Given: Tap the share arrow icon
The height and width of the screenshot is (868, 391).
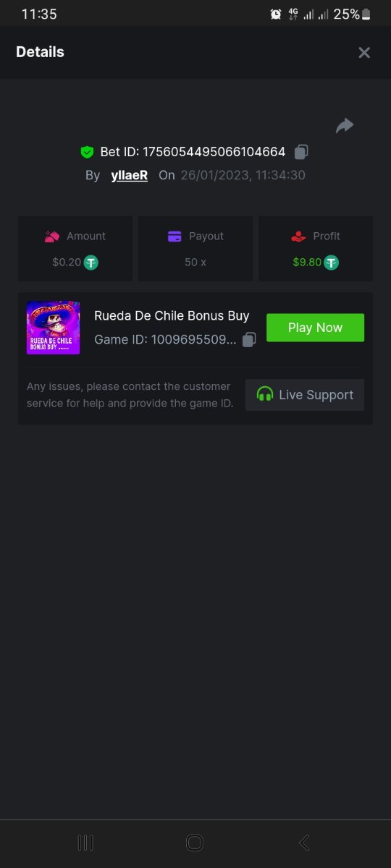Looking at the screenshot, I should [x=345, y=126].
